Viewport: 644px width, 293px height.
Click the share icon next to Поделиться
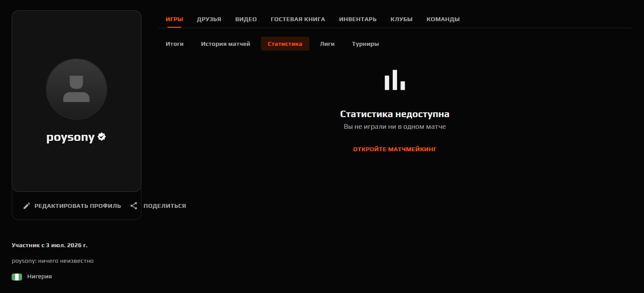134,206
